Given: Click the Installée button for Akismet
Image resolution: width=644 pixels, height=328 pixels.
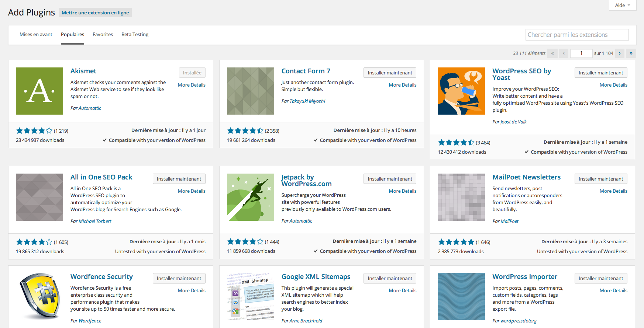Looking at the screenshot, I should point(192,73).
